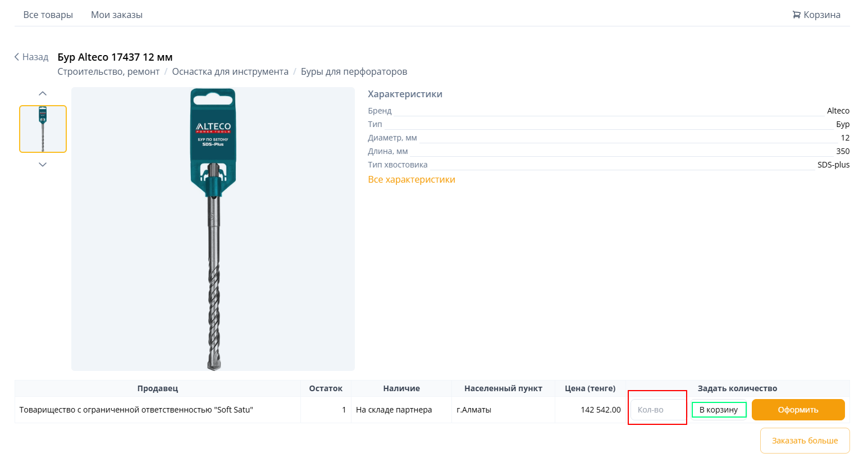Screen dimensions: 868x462
Task: Open Все характеристики link
Action: [x=412, y=179]
